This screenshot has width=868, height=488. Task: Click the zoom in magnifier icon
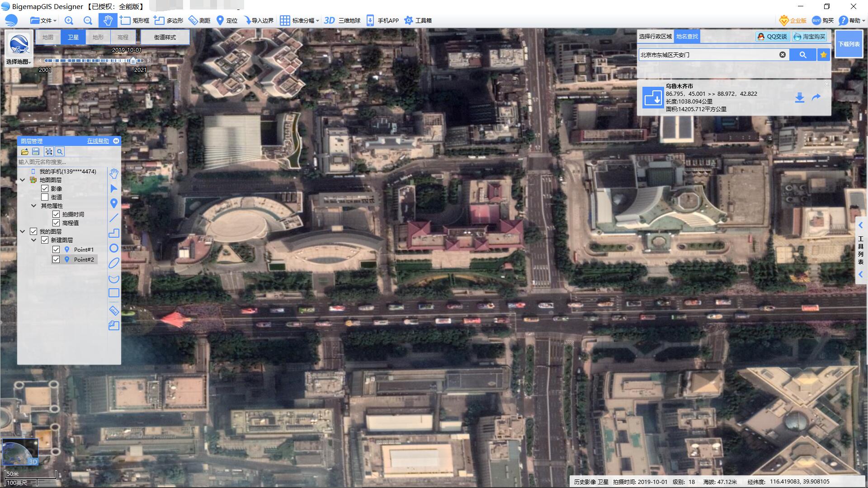click(x=69, y=20)
